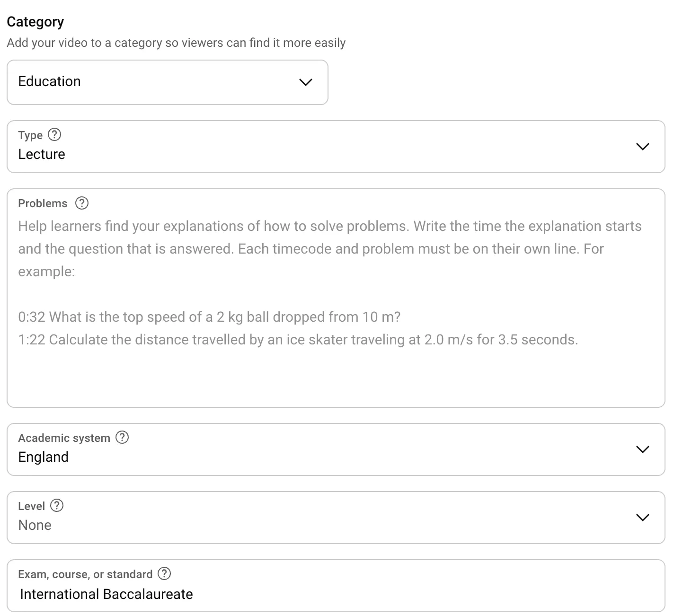Click the help icon beside Type
This screenshot has width=674, height=616.
pyautogui.click(x=55, y=135)
